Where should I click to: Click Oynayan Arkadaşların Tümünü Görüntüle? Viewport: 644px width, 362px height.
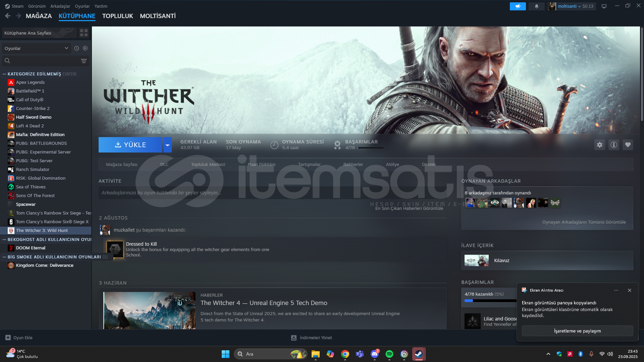tap(584, 222)
